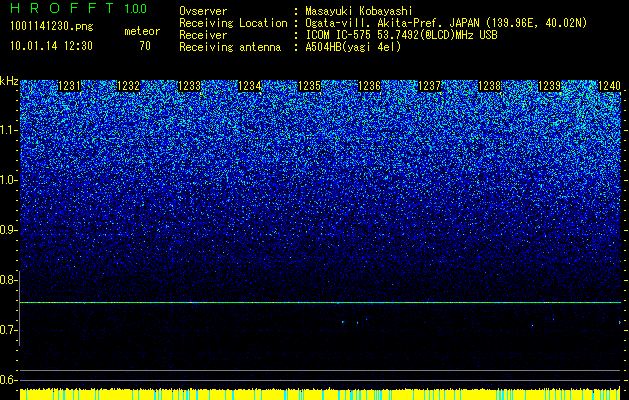Click the 1238 time marker
This screenshot has width=629, height=400.
coord(490,86)
